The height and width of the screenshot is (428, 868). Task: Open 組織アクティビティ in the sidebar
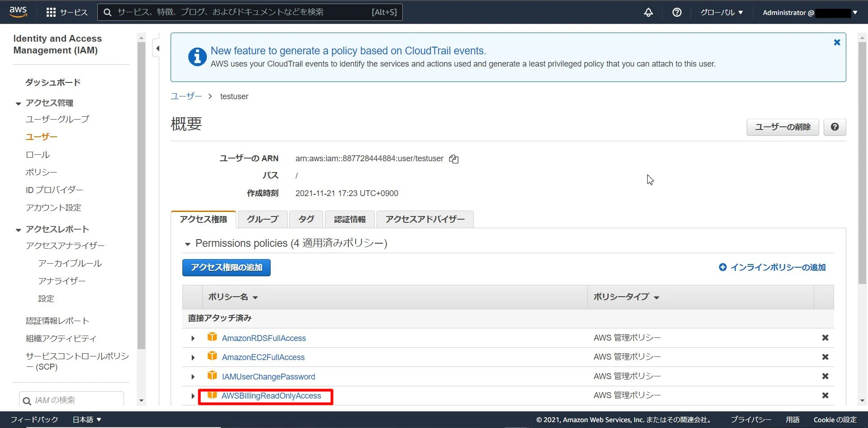pyautogui.click(x=61, y=338)
